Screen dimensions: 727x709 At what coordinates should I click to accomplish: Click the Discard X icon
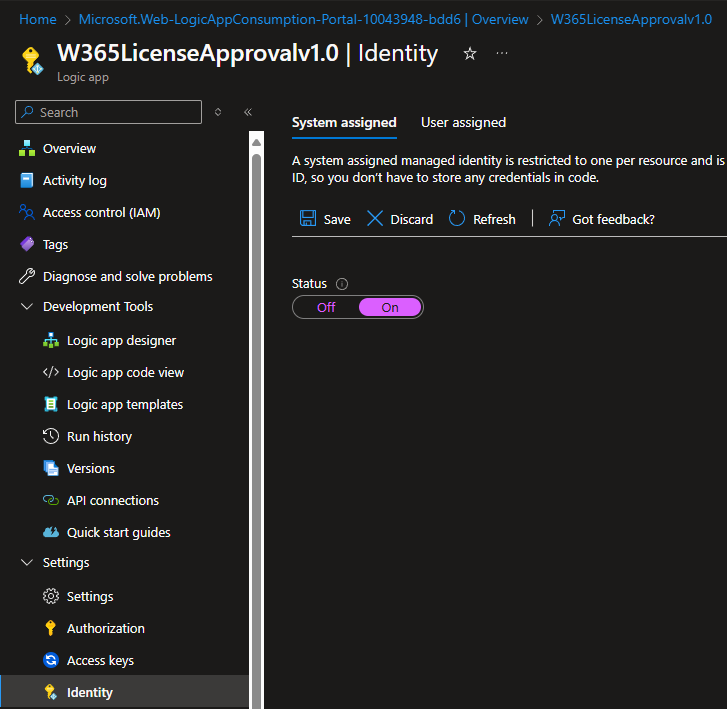point(375,218)
